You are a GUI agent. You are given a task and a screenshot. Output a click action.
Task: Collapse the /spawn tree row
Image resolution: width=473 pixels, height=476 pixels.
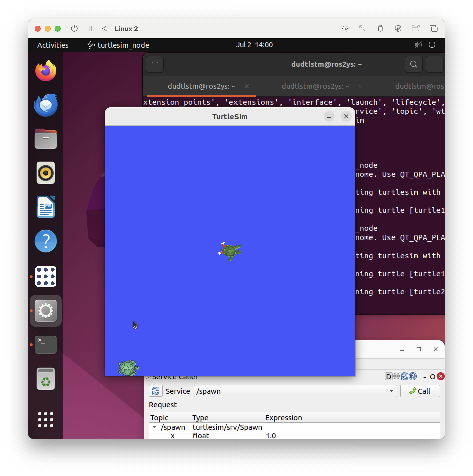click(154, 427)
